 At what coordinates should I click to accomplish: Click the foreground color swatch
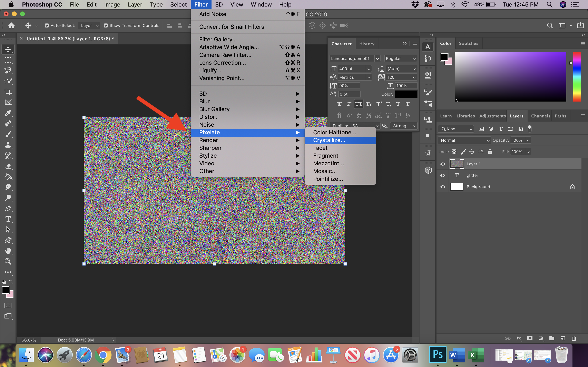(6, 290)
